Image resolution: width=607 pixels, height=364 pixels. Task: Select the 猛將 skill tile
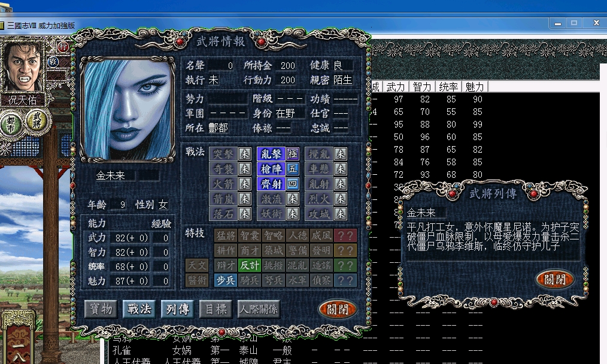coord(226,235)
